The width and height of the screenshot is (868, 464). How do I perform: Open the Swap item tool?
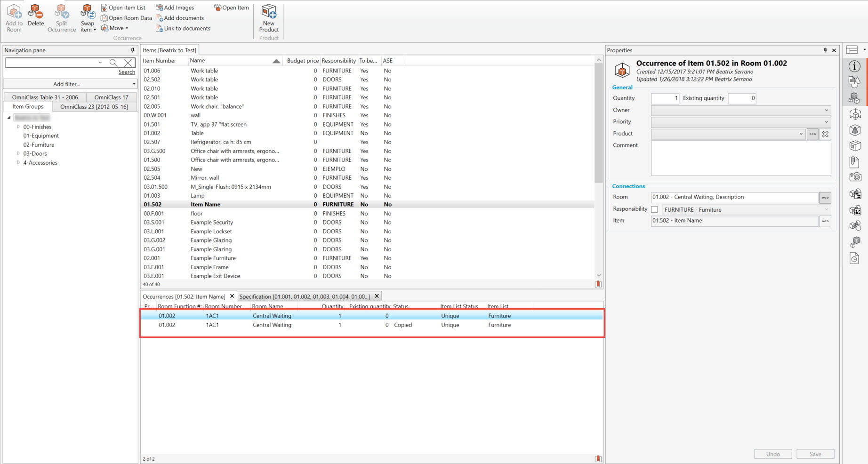click(x=88, y=12)
